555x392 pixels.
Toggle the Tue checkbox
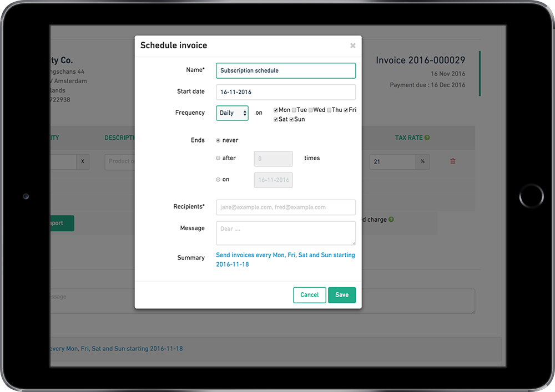point(294,110)
